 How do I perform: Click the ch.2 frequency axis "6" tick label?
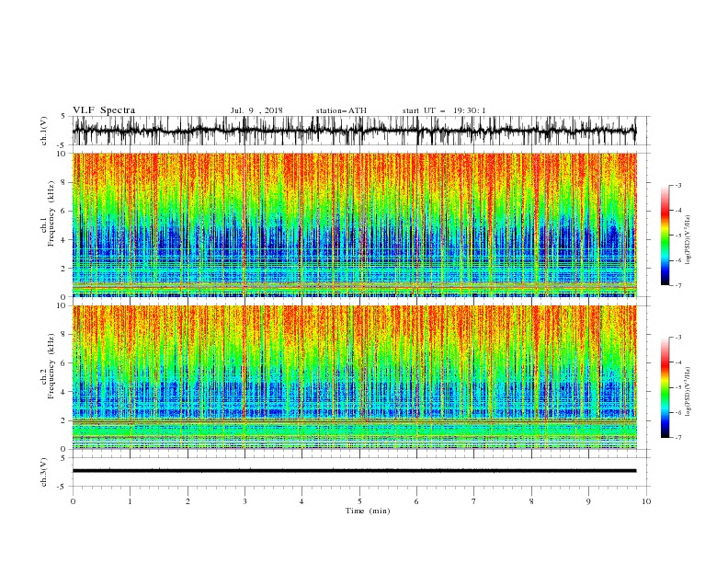pyautogui.click(x=64, y=363)
